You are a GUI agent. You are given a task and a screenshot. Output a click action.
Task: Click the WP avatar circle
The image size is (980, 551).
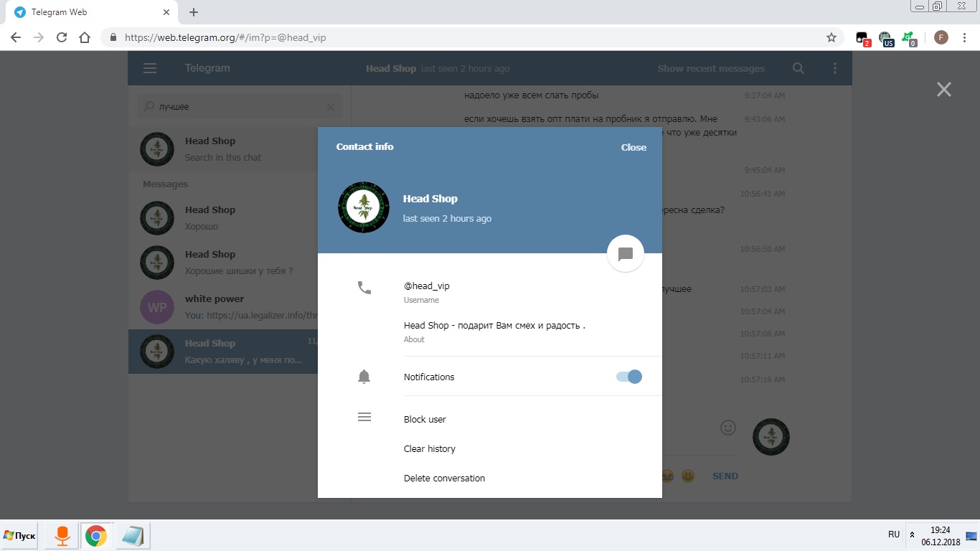tap(157, 307)
